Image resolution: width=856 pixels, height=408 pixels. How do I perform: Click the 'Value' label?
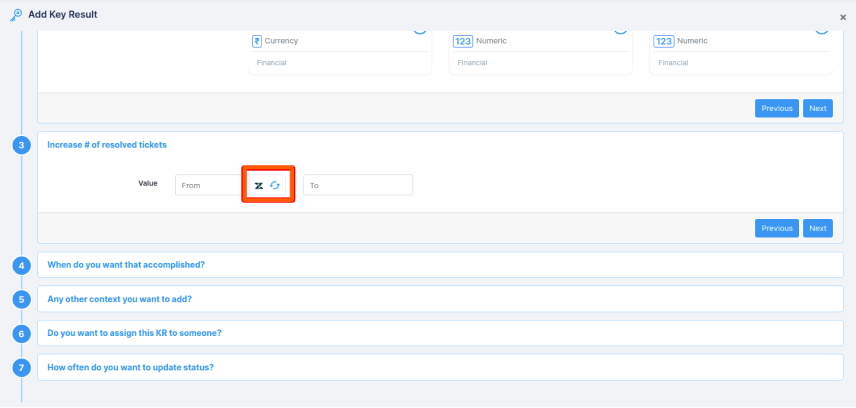tap(148, 184)
